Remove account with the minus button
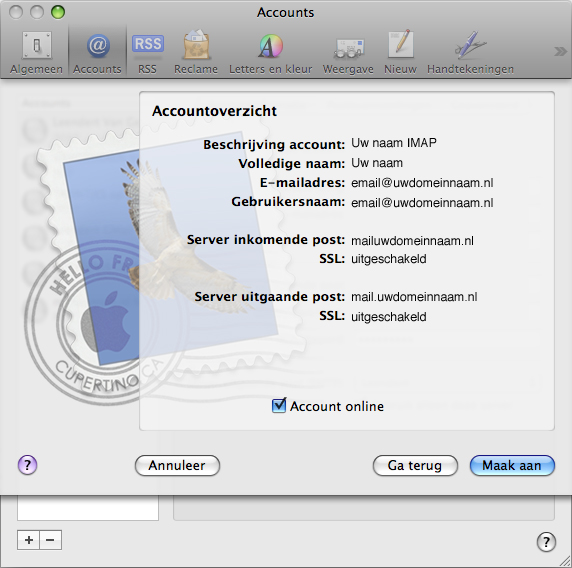572x568 pixels. 50,540
